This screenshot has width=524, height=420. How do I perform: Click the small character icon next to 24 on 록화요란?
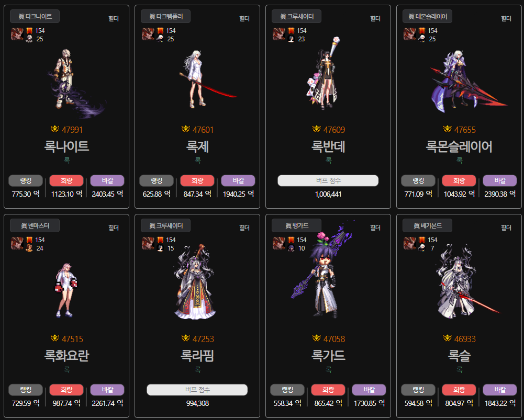[x=29, y=248]
